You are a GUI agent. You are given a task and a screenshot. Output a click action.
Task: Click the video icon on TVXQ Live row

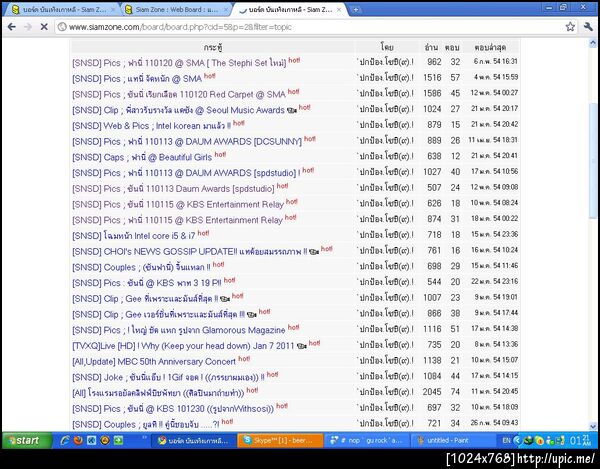302,346
